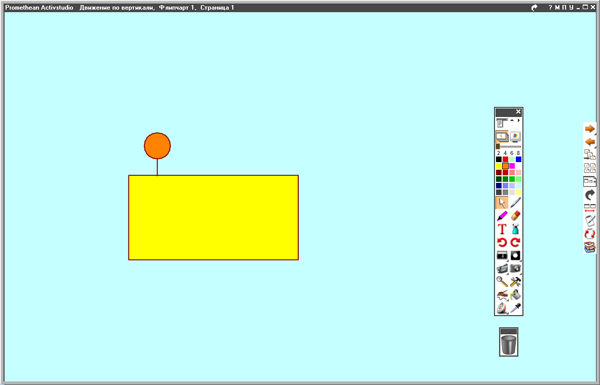Set pen width to 6
600x385 pixels.
click(x=512, y=153)
